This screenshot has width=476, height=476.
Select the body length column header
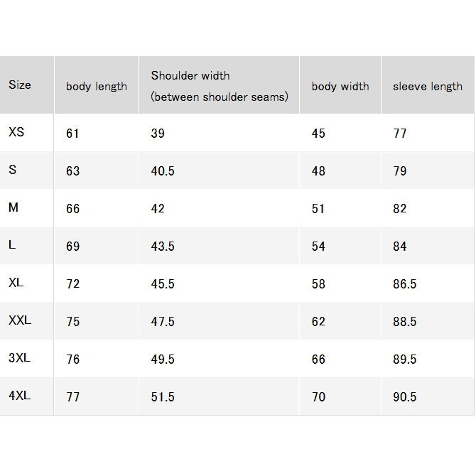point(97,87)
